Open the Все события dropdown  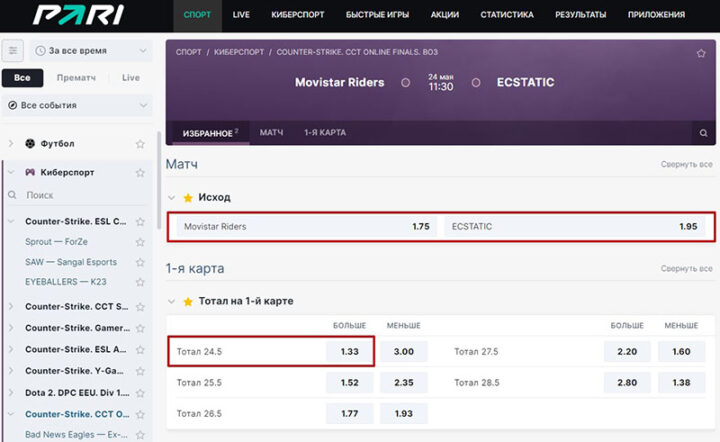point(77,105)
